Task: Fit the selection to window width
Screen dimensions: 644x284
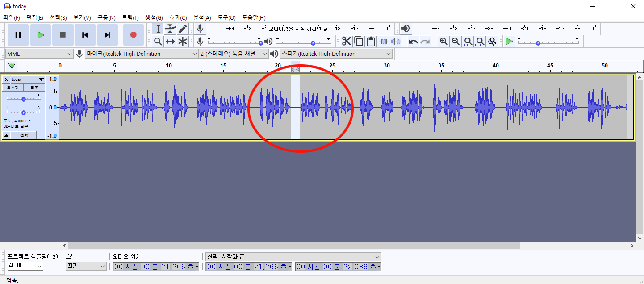Action: coord(468,42)
